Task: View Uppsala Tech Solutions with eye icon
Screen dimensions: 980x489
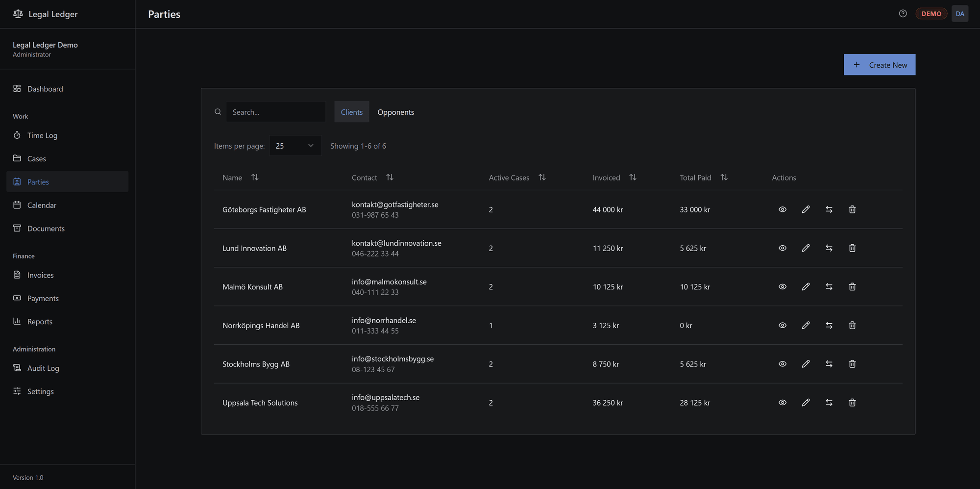Action: 783,403
